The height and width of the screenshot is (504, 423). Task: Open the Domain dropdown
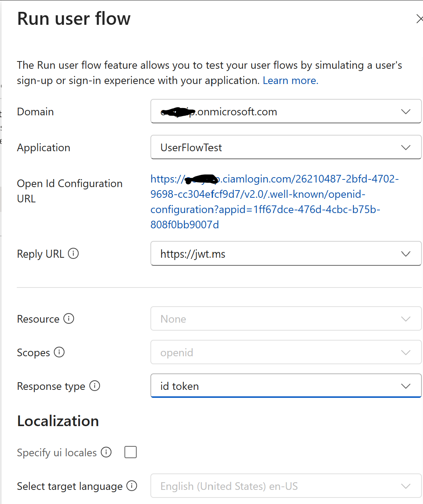406,111
